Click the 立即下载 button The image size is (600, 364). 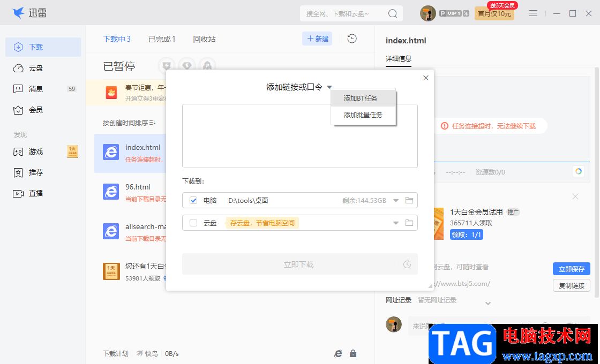click(299, 264)
